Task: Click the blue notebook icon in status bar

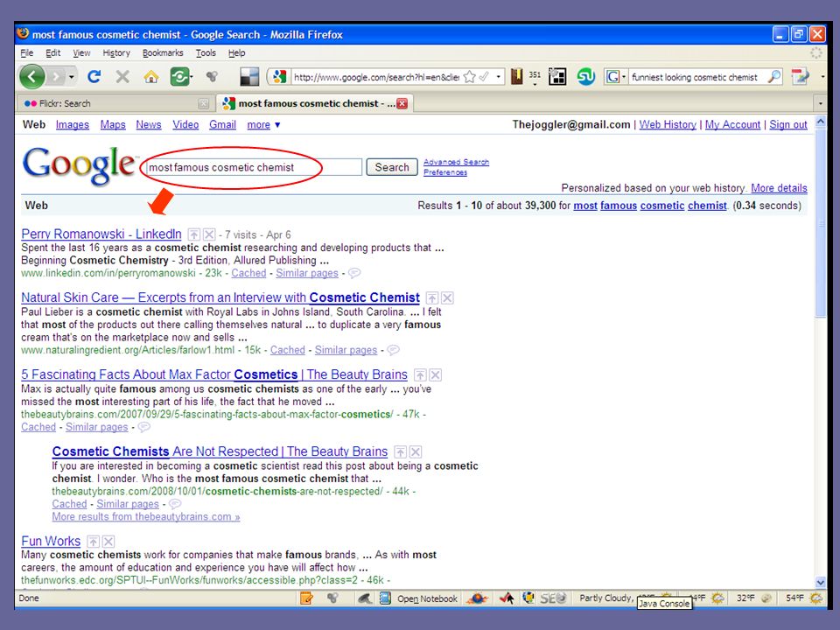Action: 385,598
